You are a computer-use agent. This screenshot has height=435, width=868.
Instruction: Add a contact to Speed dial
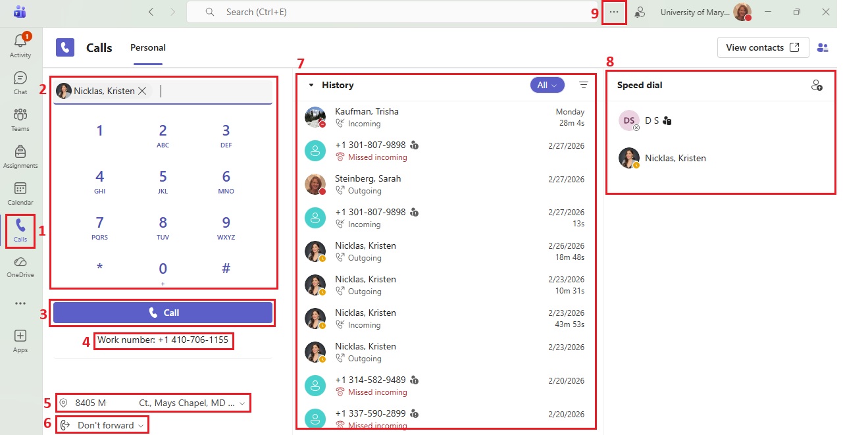click(817, 85)
